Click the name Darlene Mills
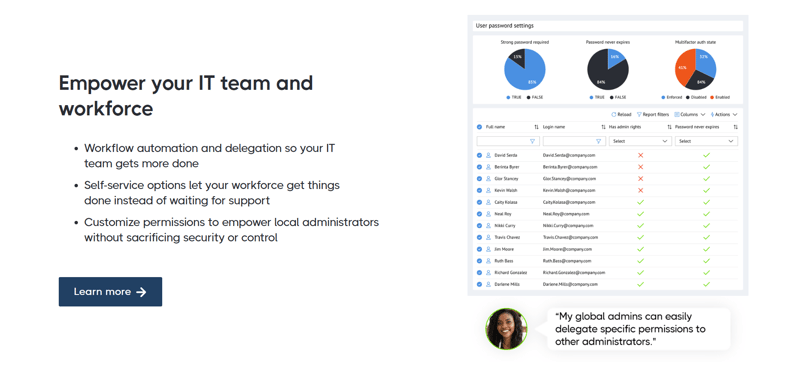This screenshot has width=800, height=372. [x=507, y=284]
